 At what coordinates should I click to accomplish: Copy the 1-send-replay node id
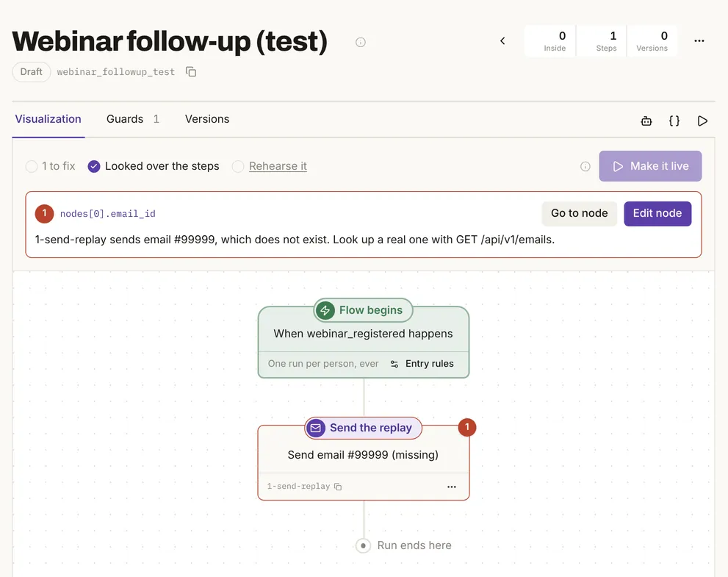pos(338,487)
